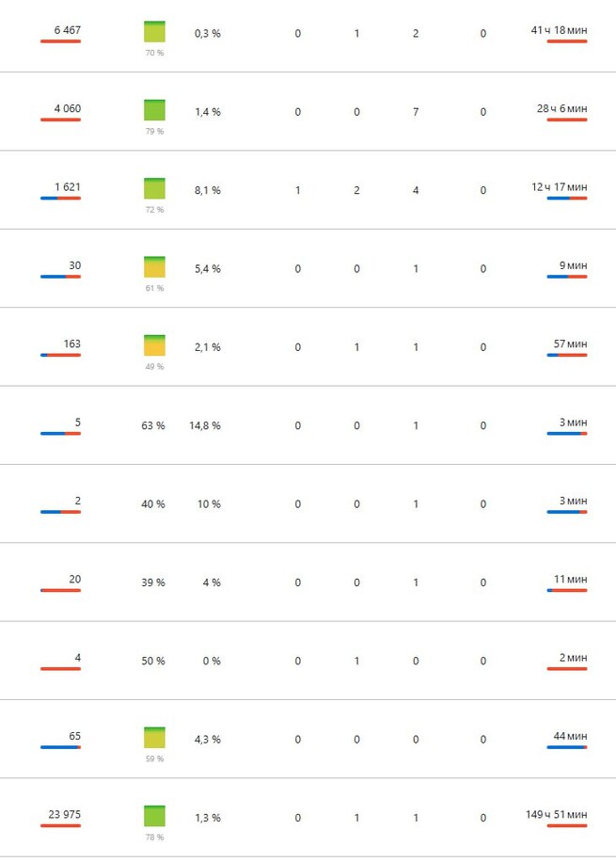Click watch time 149 ч 51 мин
The image size is (616, 862).
(x=559, y=815)
